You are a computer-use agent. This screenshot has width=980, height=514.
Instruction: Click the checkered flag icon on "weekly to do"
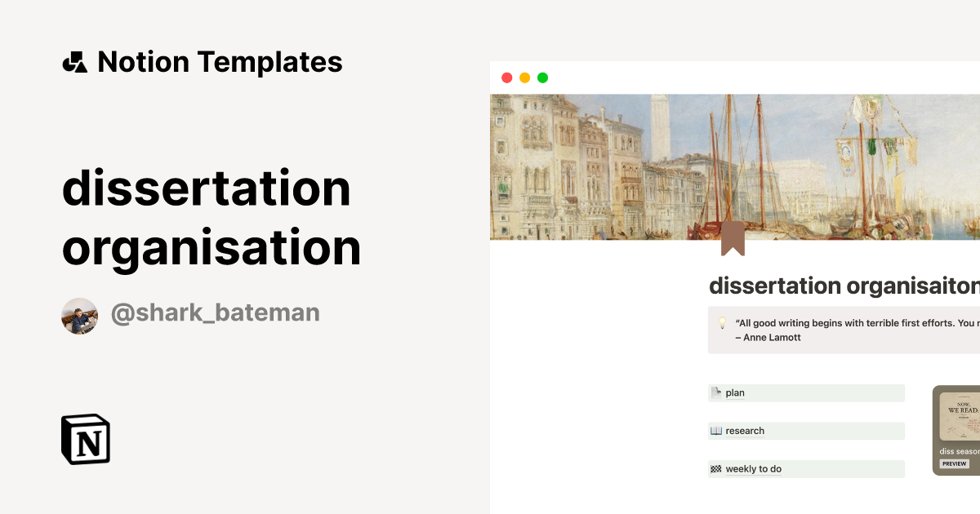click(x=716, y=468)
